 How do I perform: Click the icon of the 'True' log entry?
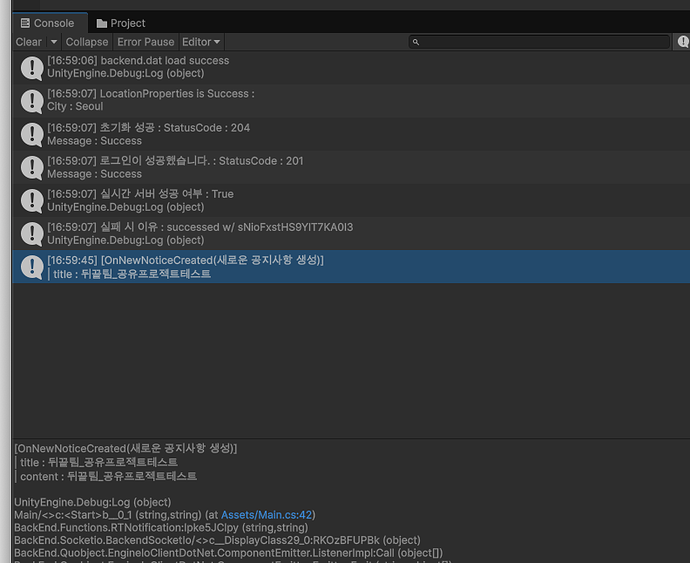click(30, 200)
